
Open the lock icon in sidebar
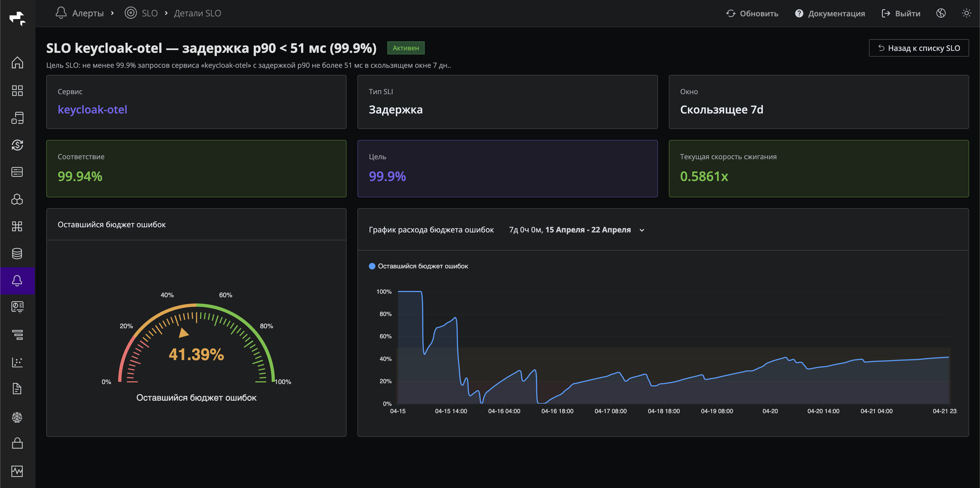tap(17, 443)
